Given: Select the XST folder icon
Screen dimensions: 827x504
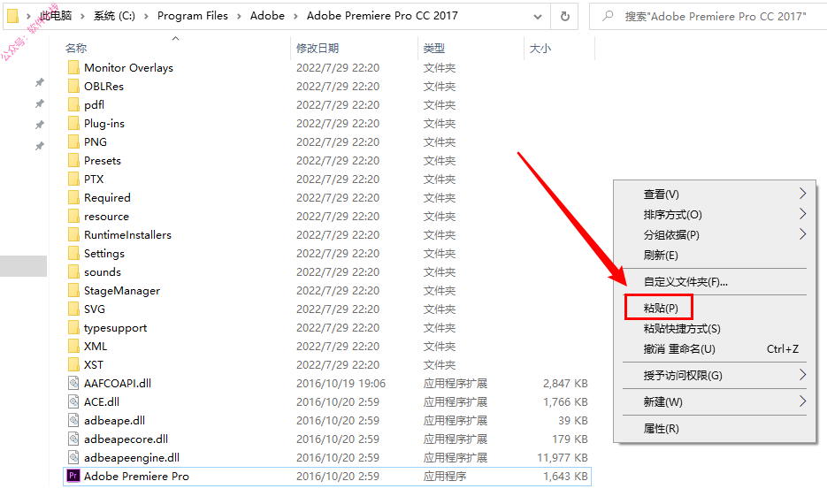Looking at the screenshot, I should pos(73,364).
